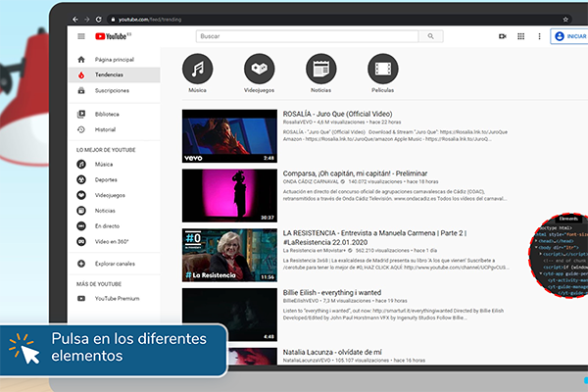
Task: Bookmark page with the star icon
Action: pos(565,20)
